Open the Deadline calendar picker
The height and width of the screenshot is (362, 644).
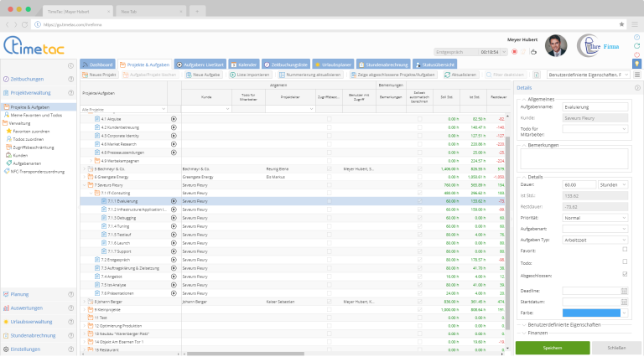(x=625, y=290)
